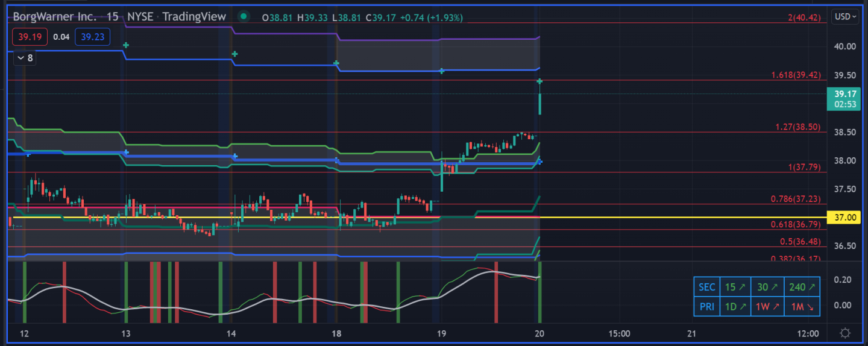Click the 38.00 price scale label

845,160
